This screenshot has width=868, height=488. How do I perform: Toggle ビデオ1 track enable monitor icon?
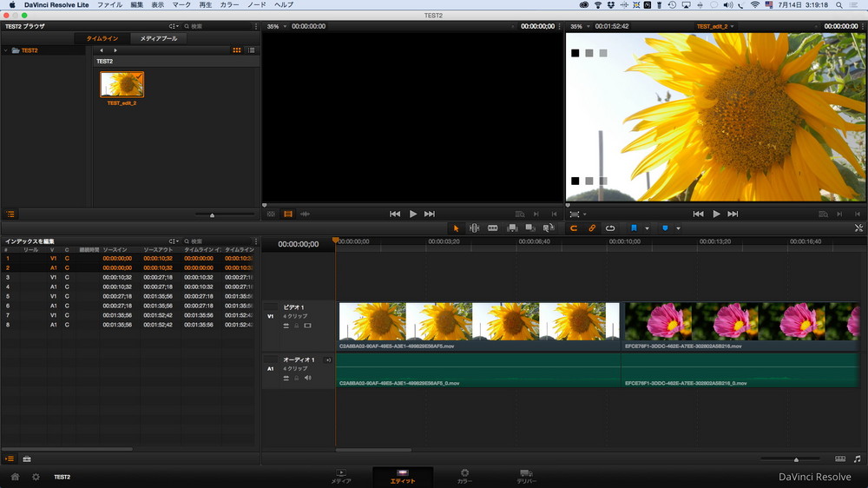tap(308, 326)
